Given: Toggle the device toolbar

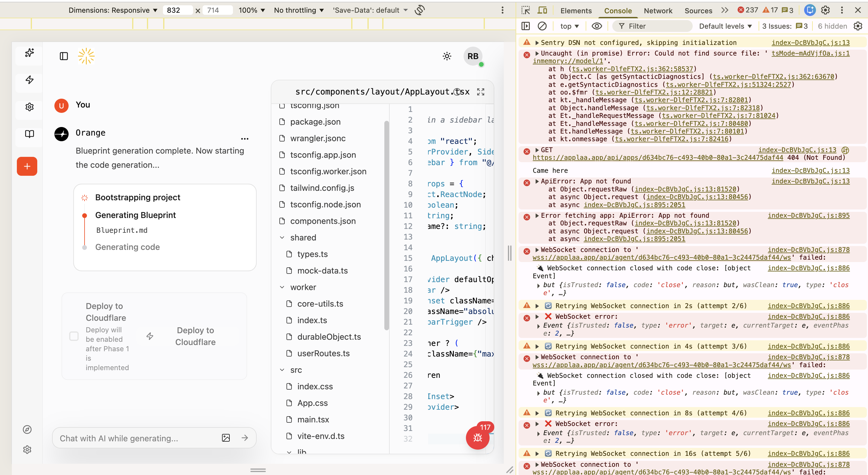Looking at the screenshot, I should coord(542,10).
